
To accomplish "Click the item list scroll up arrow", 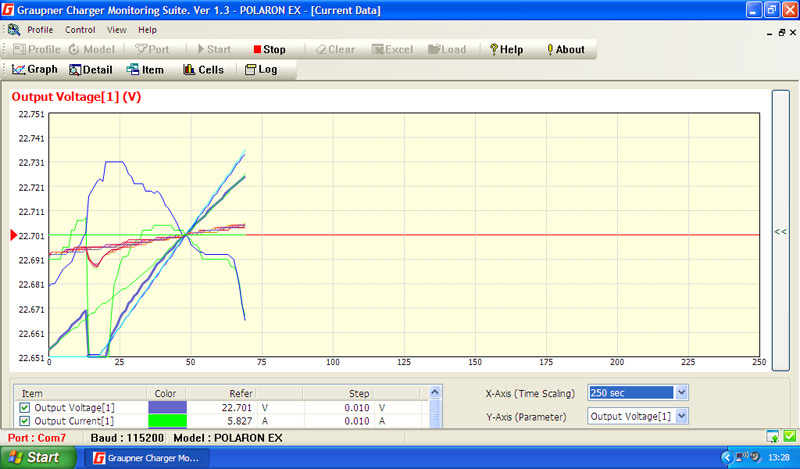I will pos(435,392).
